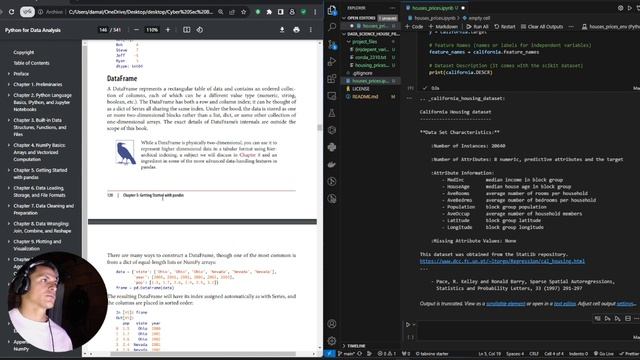
Task: Zoom out of the PDF with the minus button
Action: pos(136,30)
